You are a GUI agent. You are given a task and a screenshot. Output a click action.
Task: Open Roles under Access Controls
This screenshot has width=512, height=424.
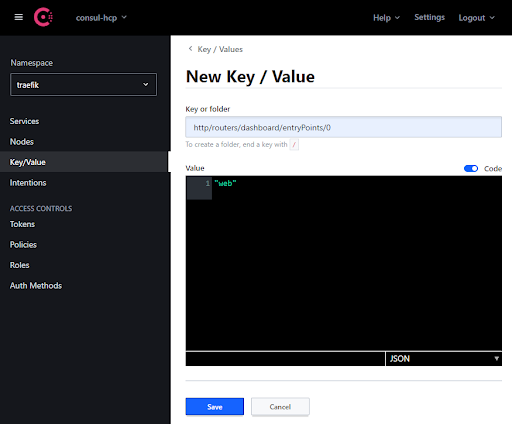tap(20, 265)
